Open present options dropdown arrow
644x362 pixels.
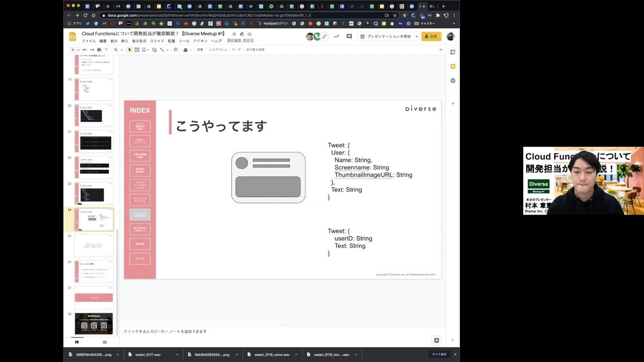(416, 36)
